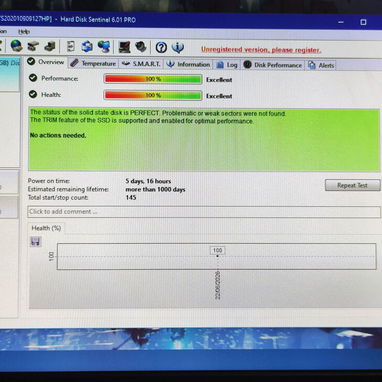Open the S.M.A.R.T. tab

[141, 64]
